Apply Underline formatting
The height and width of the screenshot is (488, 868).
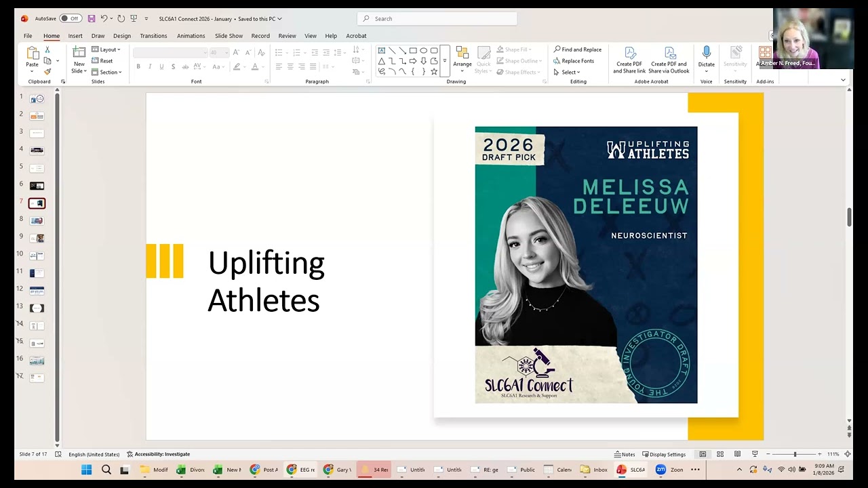161,66
